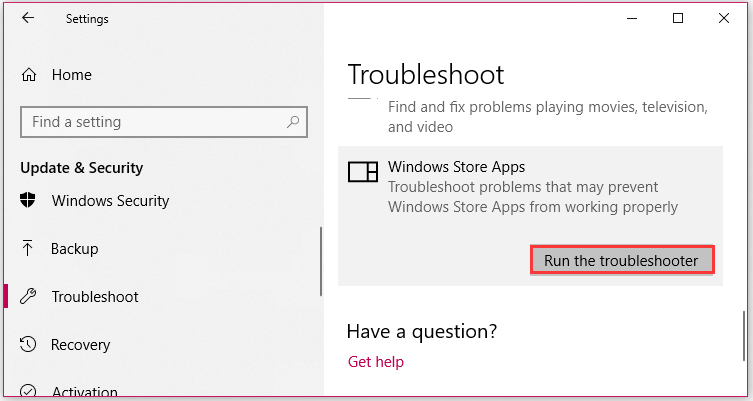Open Backup section

tap(74, 249)
